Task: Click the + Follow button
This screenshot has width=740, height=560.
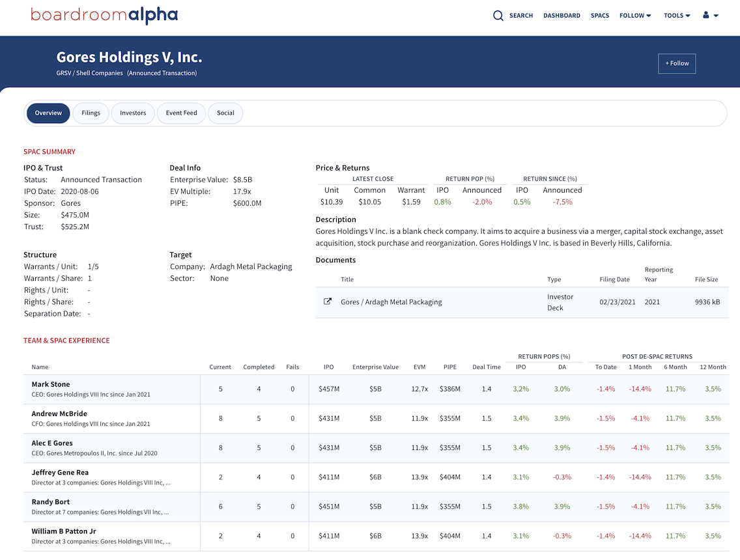Action: click(x=677, y=63)
